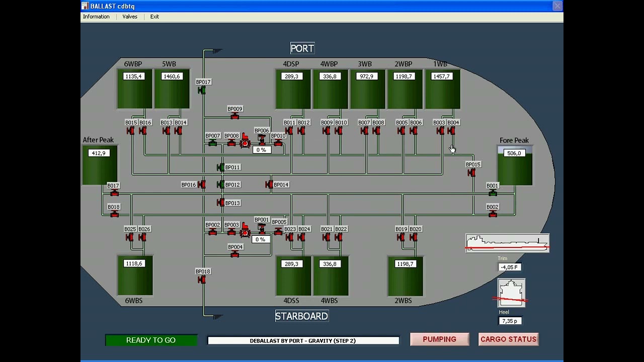Open valve B009 under 4WBP
644x362 pixels.
pyautogui.click(x=327, y=131)
